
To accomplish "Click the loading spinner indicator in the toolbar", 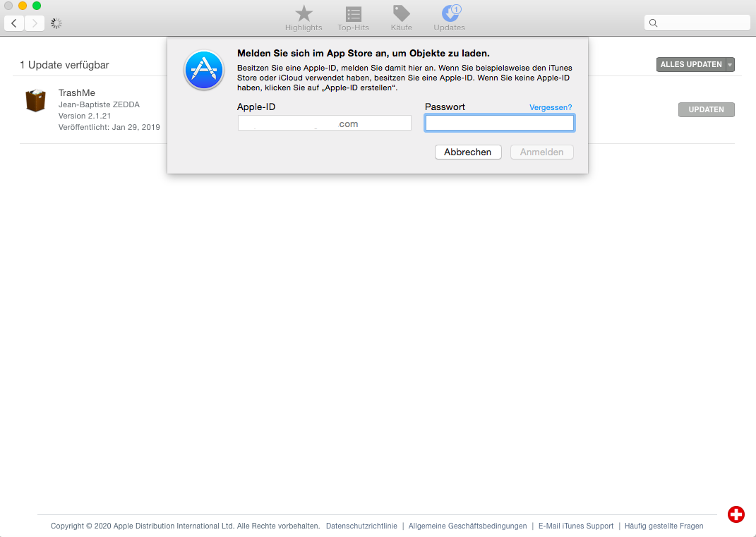I will [x=56, y=23].
